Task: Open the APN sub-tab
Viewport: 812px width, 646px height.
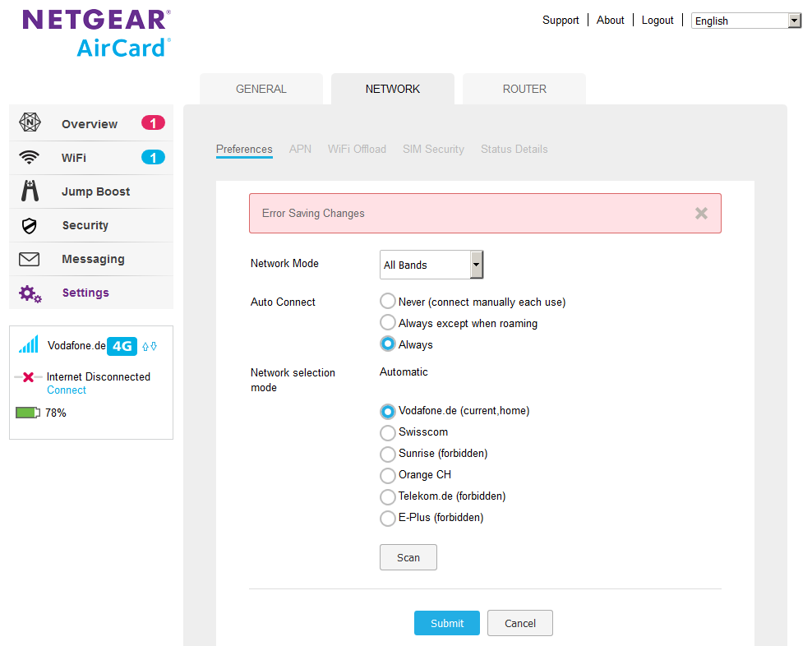Action: (x=300, y=149)
